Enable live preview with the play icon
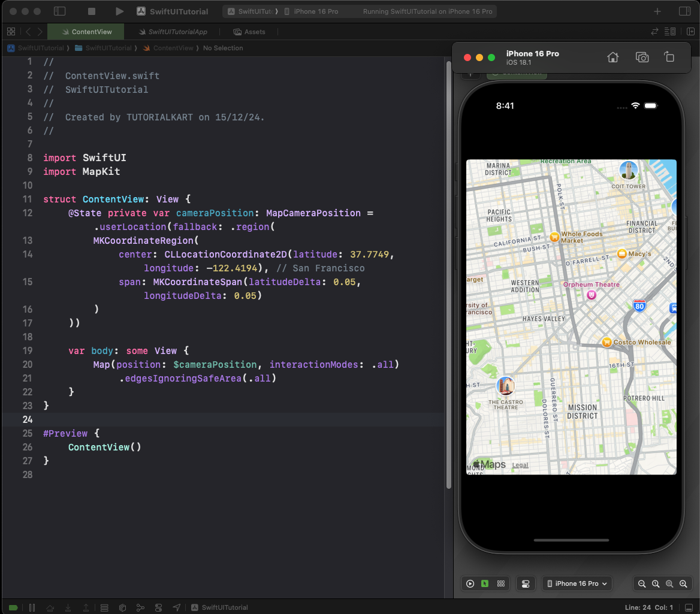 coord(470,583)
